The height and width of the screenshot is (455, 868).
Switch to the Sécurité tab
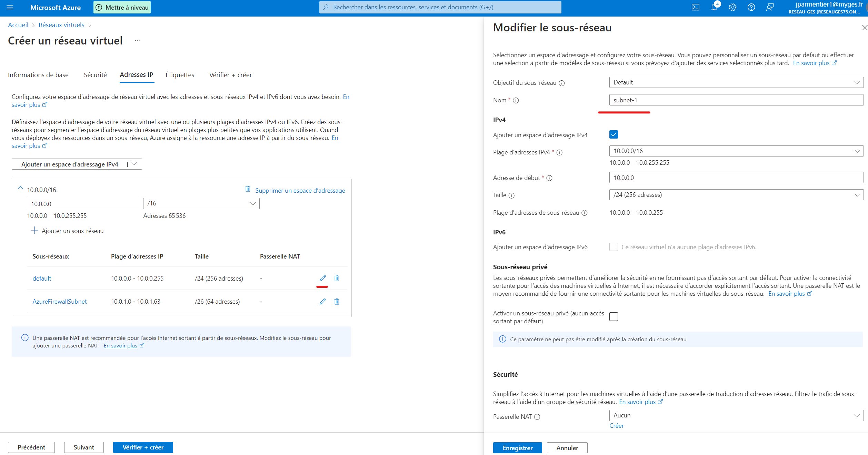(x=95, y=75)
